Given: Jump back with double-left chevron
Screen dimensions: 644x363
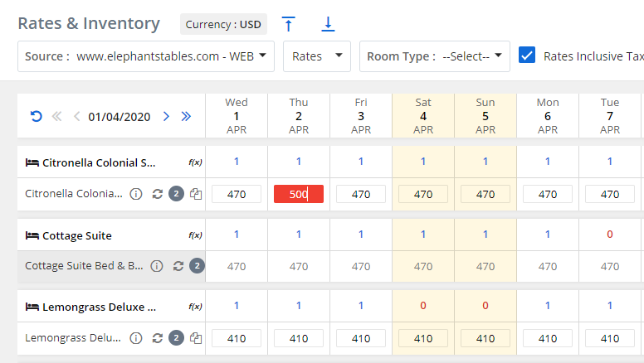Looking at the screenshot, I should pyautogui.click(x=57, y=116).
